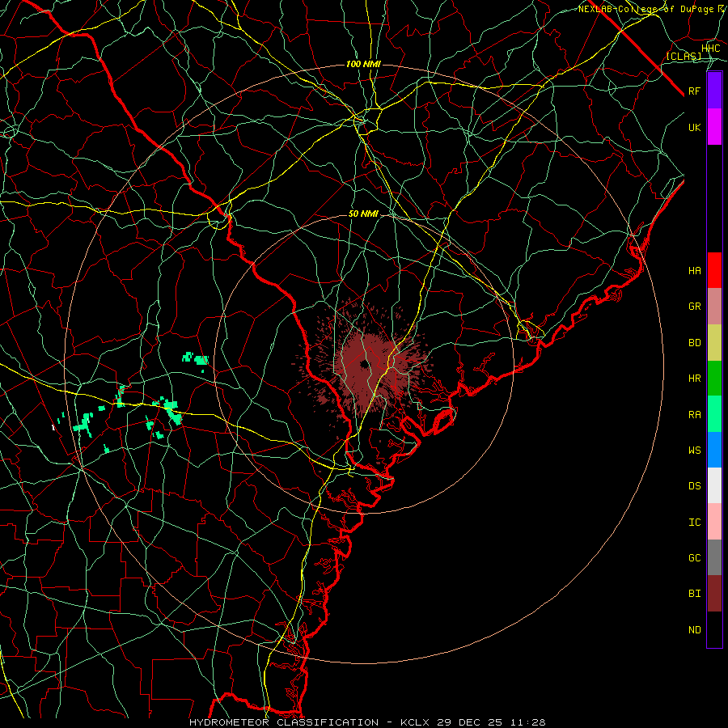Image resolution: width=728 pixels, height=728 pixels.
Task: Click the ND legend label
Action: click(694, 630)
